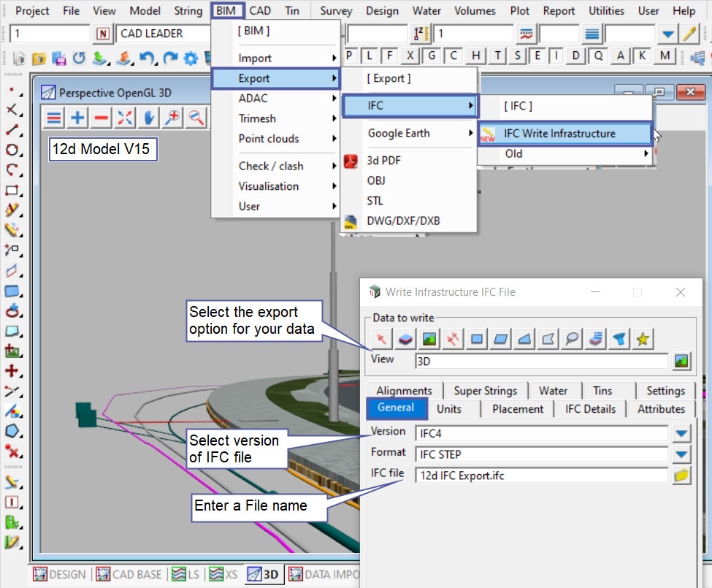Browse for IFC file with folder icon
This screenshot has width=712, height=588.
tap(681, 476)
